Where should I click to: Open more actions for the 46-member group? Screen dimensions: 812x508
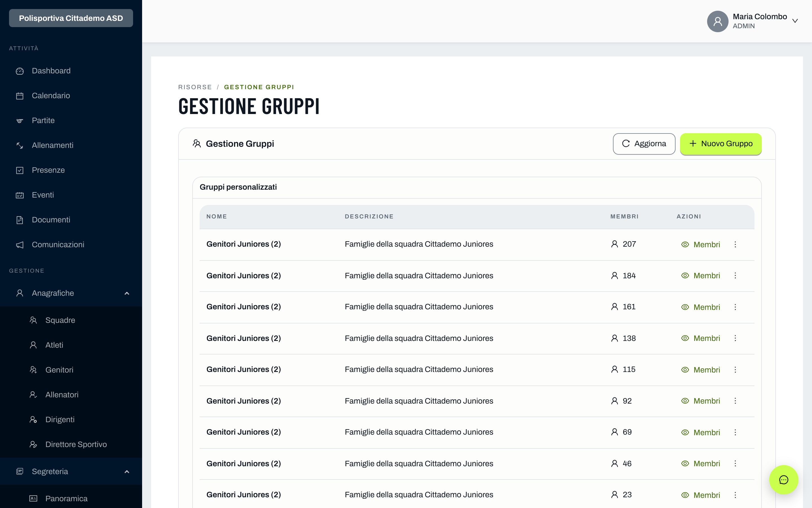[x=735, y=464]
